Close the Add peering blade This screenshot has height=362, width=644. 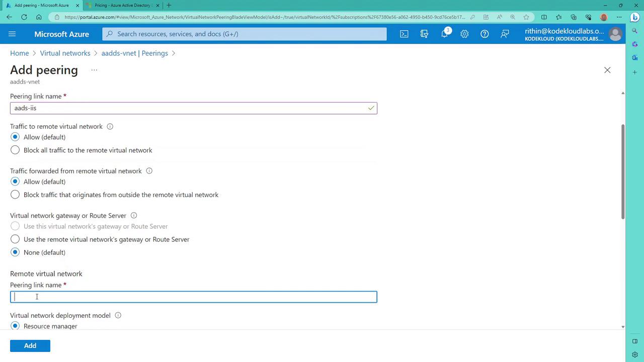pos(607,70)
